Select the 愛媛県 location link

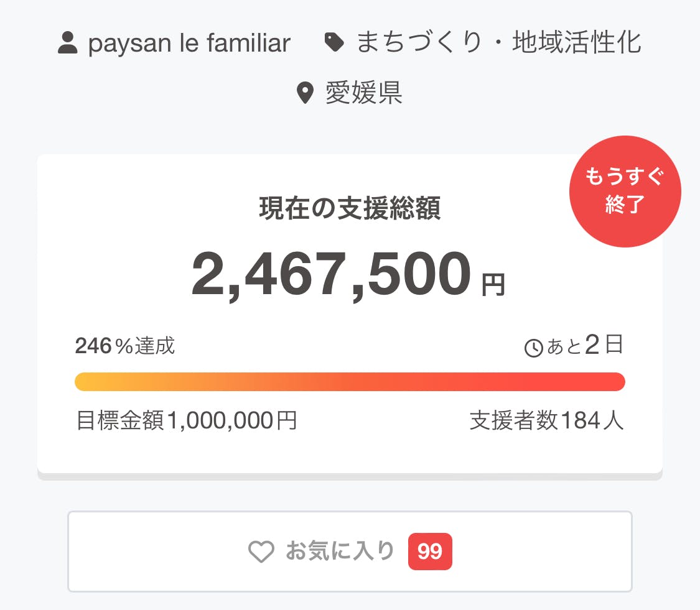363,93
